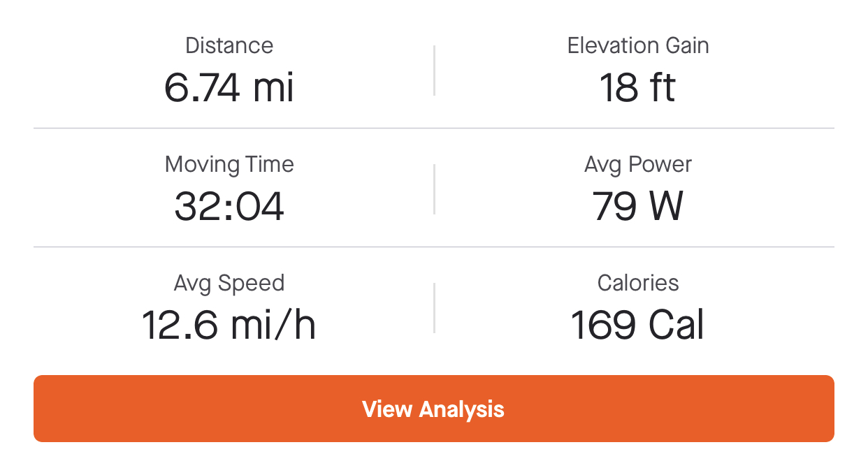Image resolution: width=868 pixels, height=454 pixels.
Task: Click the 12.6 mi/h speed value
Action: [x=229, y=325]
